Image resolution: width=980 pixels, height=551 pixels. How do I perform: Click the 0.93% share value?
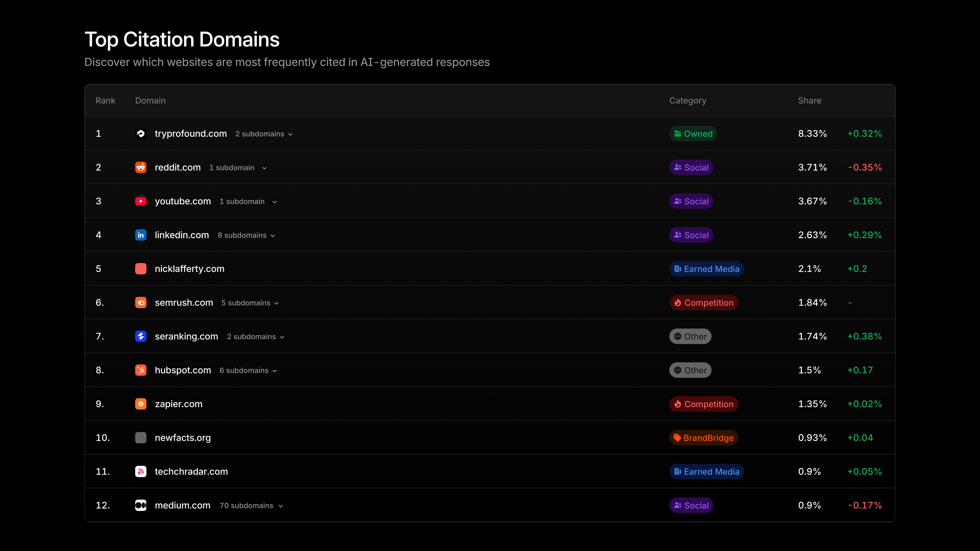coord(813,438)
